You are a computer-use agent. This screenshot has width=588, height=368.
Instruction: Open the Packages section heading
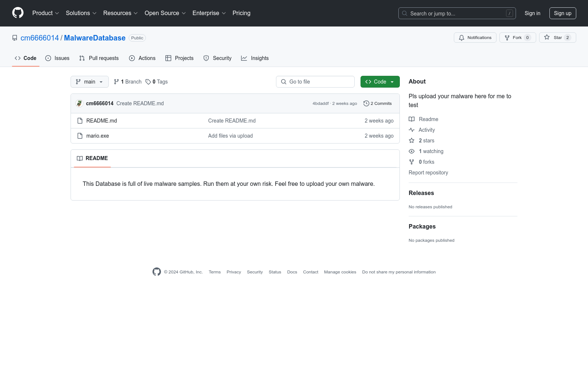coord(422,226)
